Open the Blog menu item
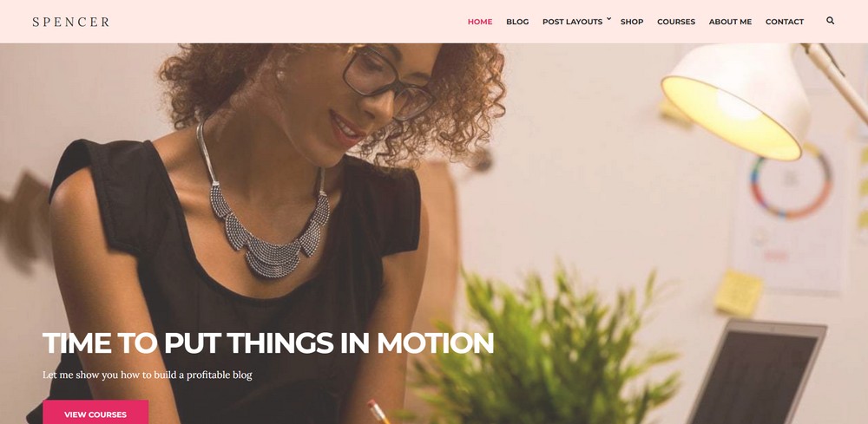Viewport: 868px width, 424px height. click(x=517, y=22)
